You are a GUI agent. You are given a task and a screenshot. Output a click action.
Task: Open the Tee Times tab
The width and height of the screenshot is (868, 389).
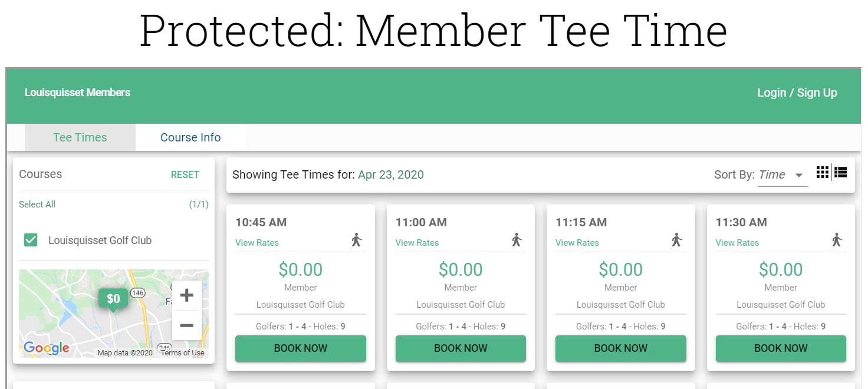click(x=80, y=137)
